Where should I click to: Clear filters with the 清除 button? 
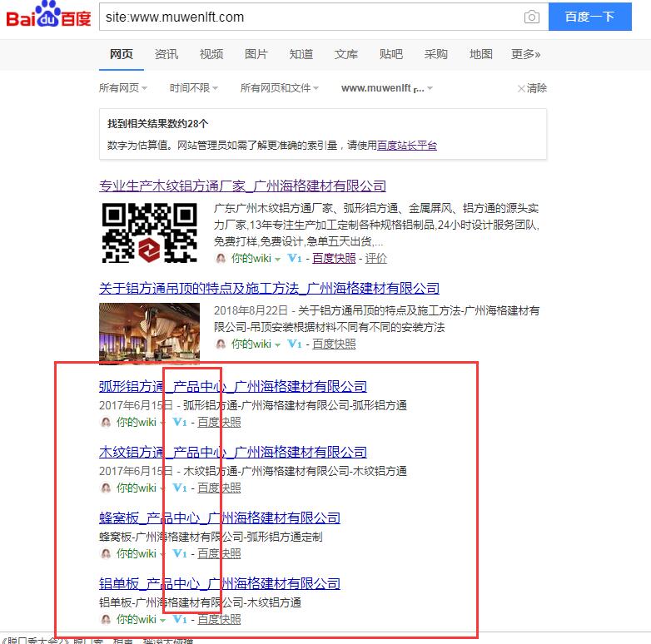tap(532, 88)
